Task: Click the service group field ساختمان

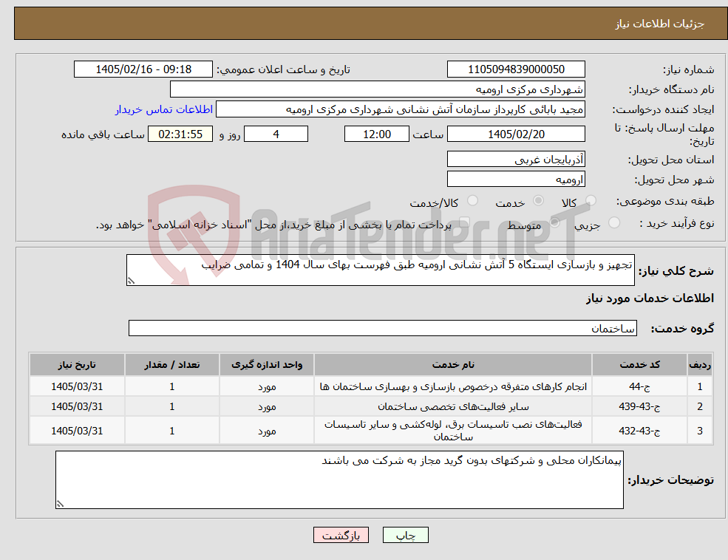Action: [x=383, y=328]
